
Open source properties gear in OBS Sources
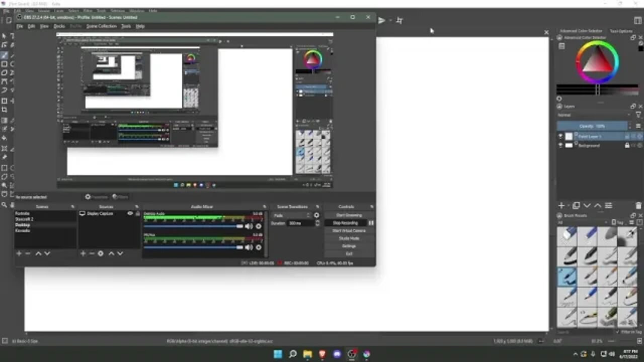coord(101,253)
